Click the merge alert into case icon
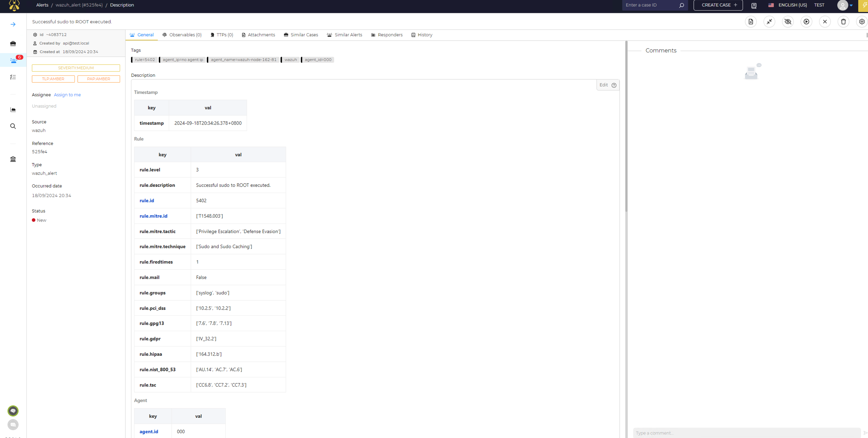The width and height of the screenshot is (868, 438). 769,22
